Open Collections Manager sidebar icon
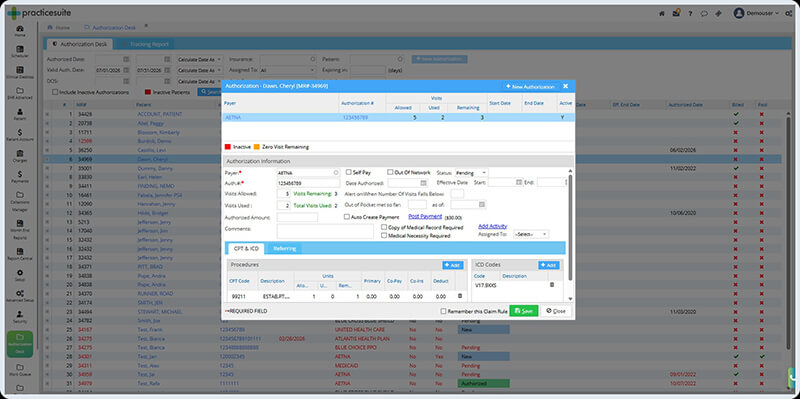 (x=19, y=201)
